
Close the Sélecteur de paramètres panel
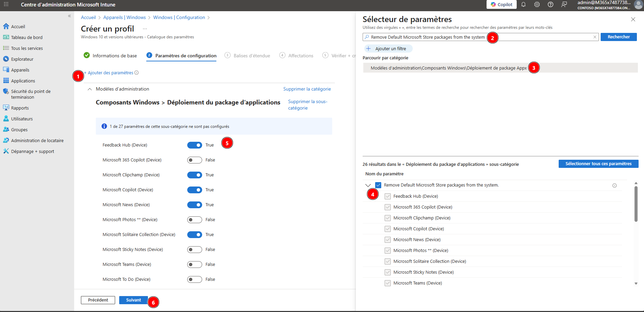(x=633, y=19)
